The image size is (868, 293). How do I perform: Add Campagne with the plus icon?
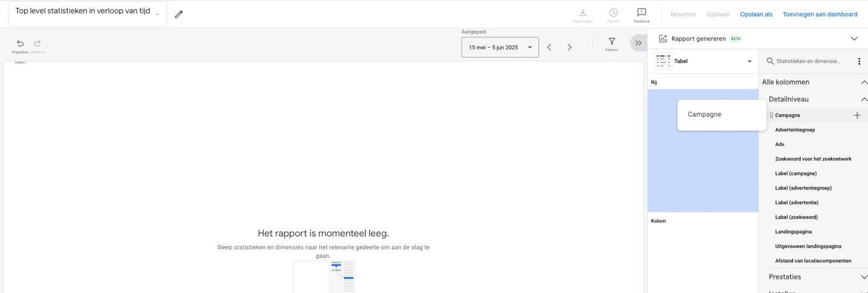click(857, 115)
